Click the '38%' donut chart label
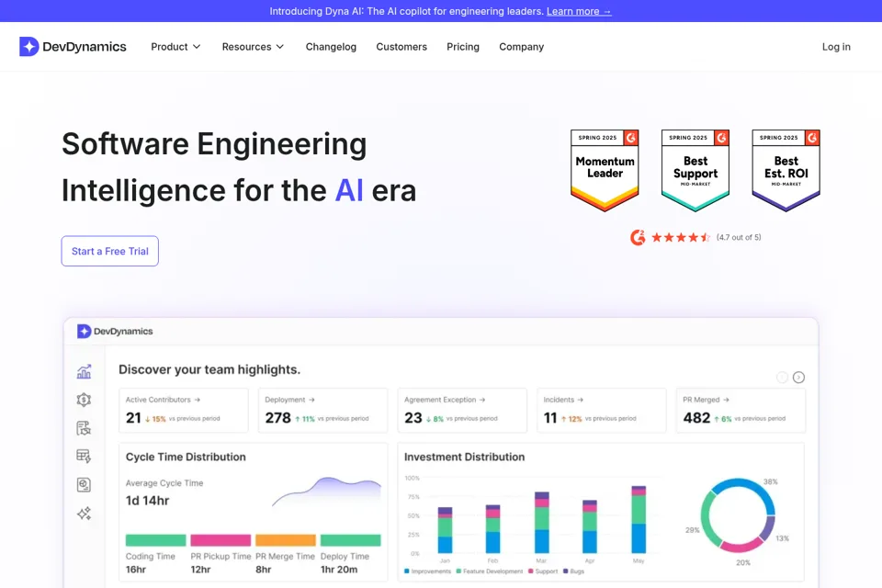This screenshot has height=588, width=882. (770, 481)
